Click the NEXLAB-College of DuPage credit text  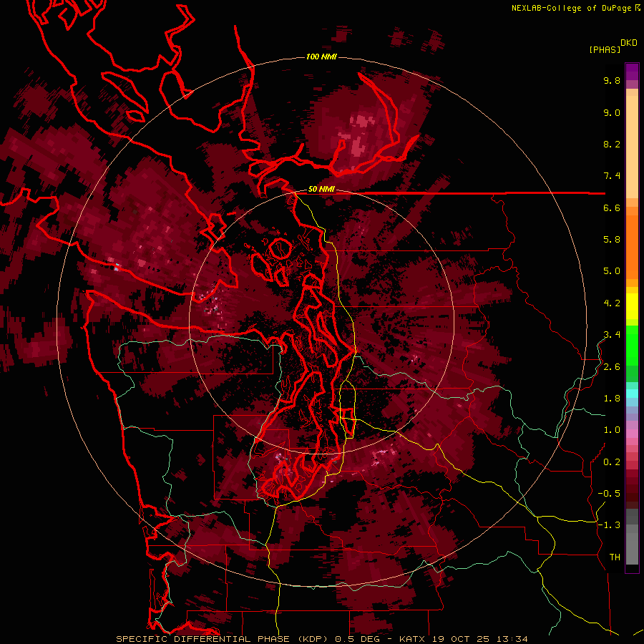tap(571, 8)
